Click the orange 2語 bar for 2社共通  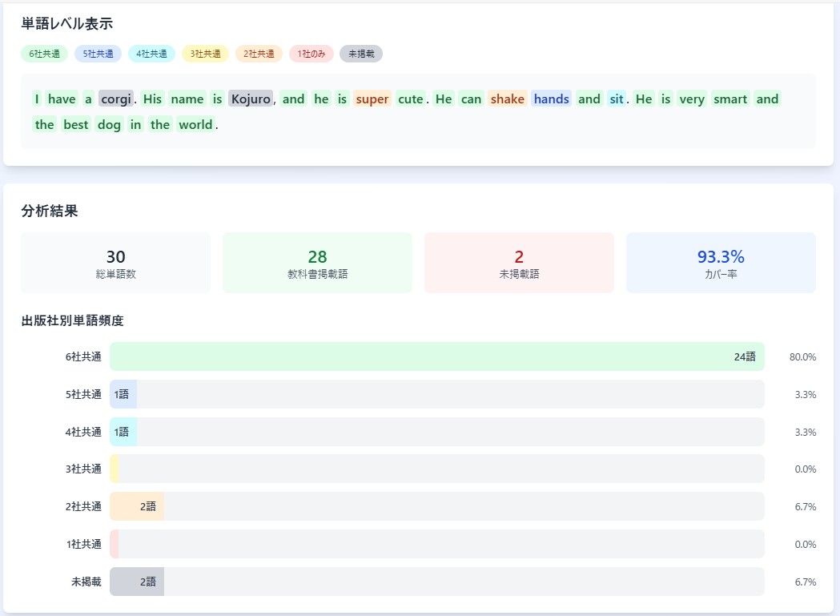tap(137, 507)
